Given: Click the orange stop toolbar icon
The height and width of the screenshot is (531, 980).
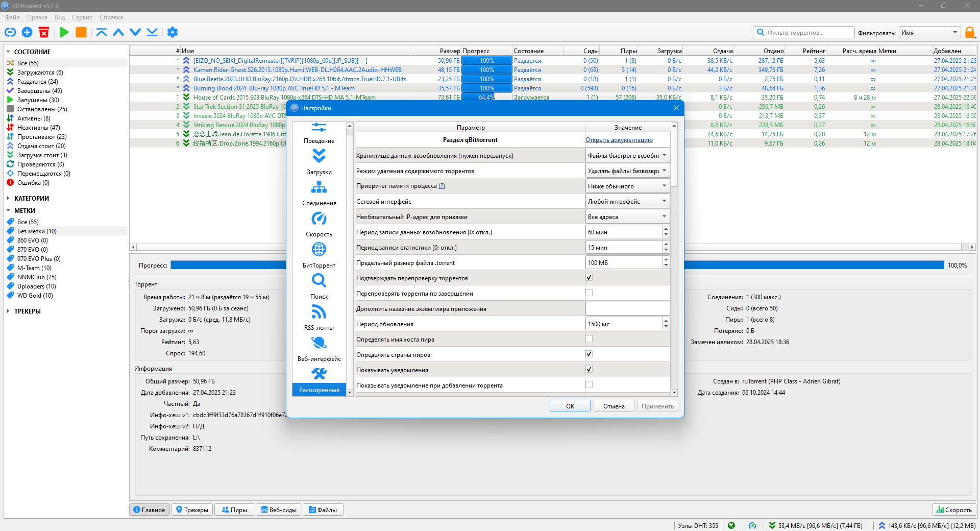Looking at the screenshot, I should coord(81,33).
